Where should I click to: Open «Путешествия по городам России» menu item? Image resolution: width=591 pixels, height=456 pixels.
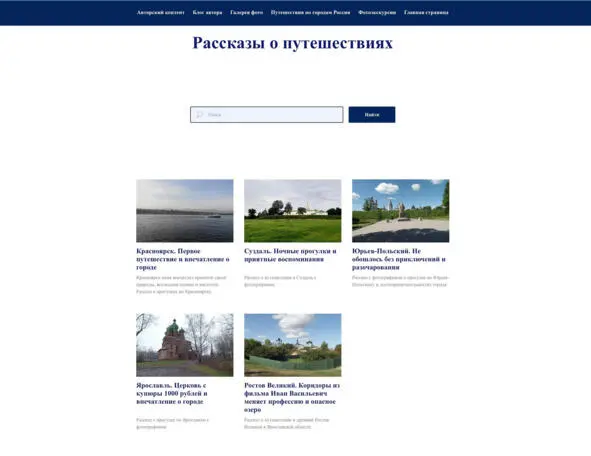point(310,12)
